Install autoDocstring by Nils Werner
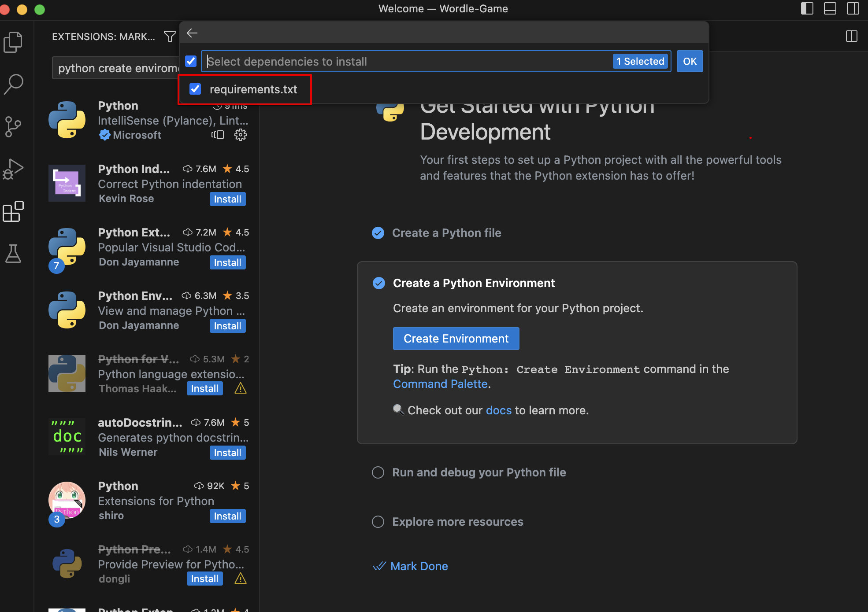 (x=227, y=453)
